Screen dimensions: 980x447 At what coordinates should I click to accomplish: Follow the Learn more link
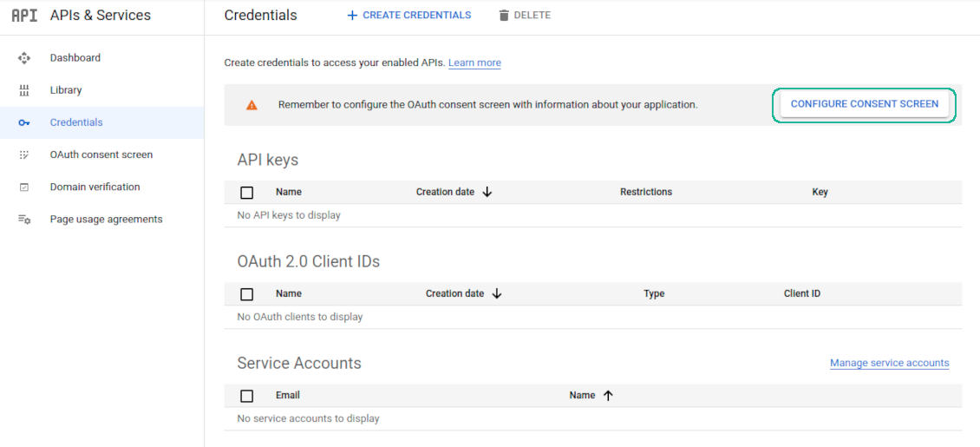click(x=474, y=62)
